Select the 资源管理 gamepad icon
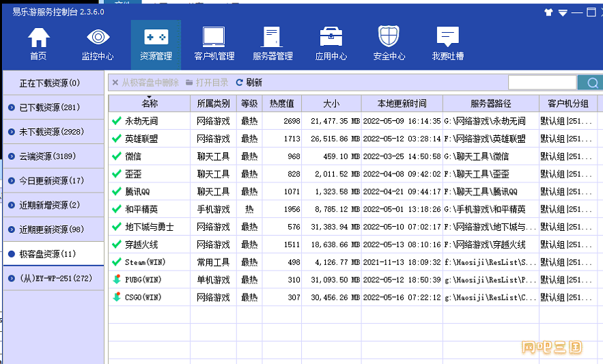Viewport: 603px width, 364px height. [x=156, y=38]
